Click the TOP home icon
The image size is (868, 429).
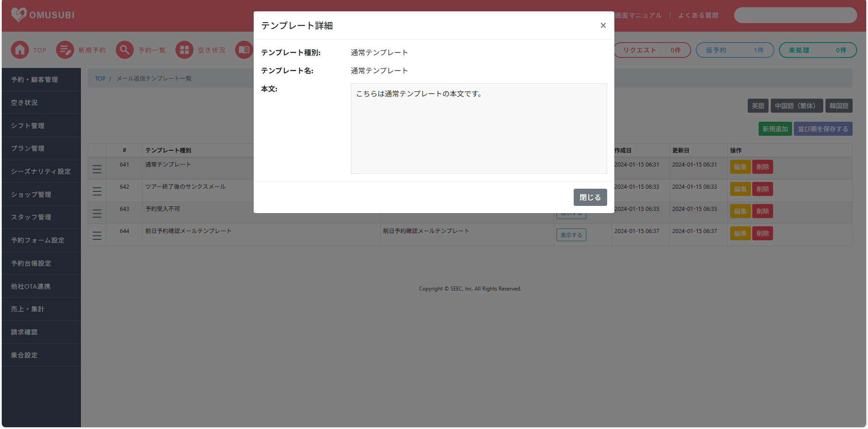(20, 50)
